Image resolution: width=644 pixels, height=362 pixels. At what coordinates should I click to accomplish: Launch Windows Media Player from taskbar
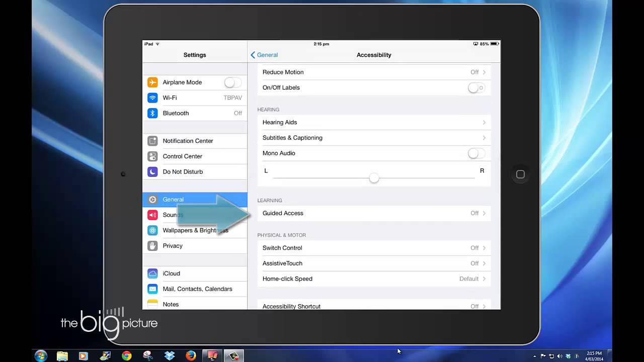[x=84, y=356]
